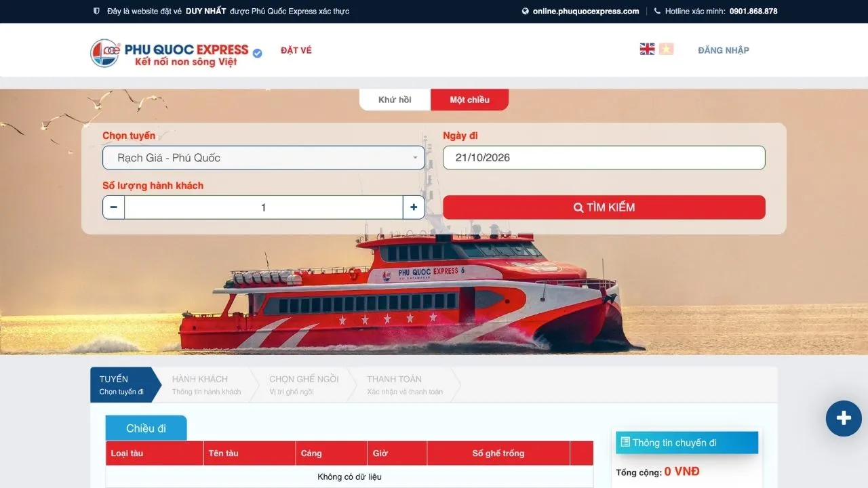Click the ĐĂNG NHẬP login link
Viewport: 868px width, 488px height.
[x=724, y=50]
